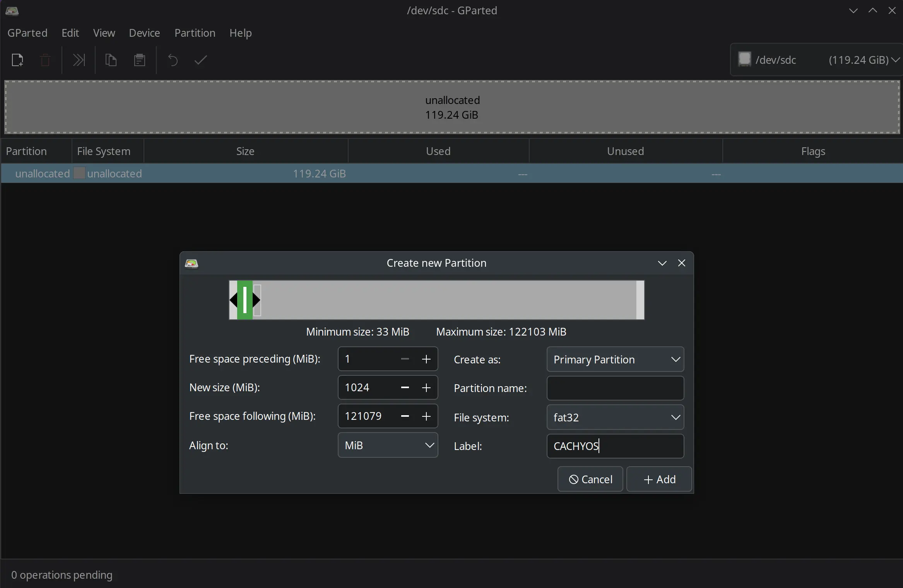Click the Label field containing CACHYOS
The image size is (903, 588).
[x=615, y=446]
